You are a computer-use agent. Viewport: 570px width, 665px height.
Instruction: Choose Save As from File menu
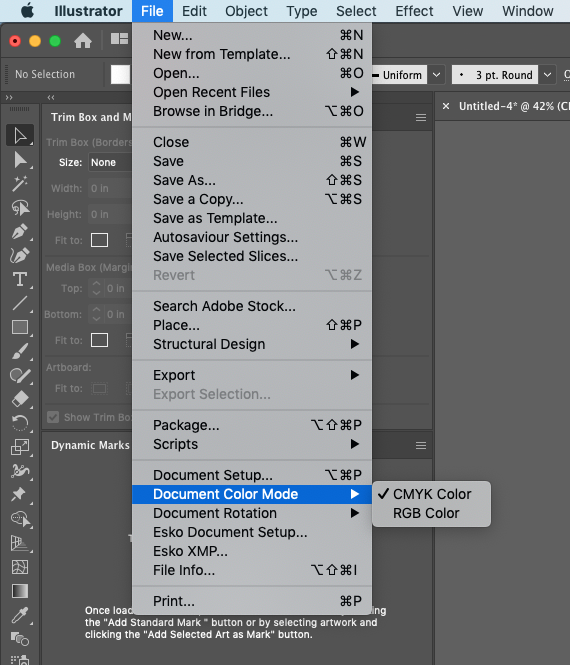[252, 180]
